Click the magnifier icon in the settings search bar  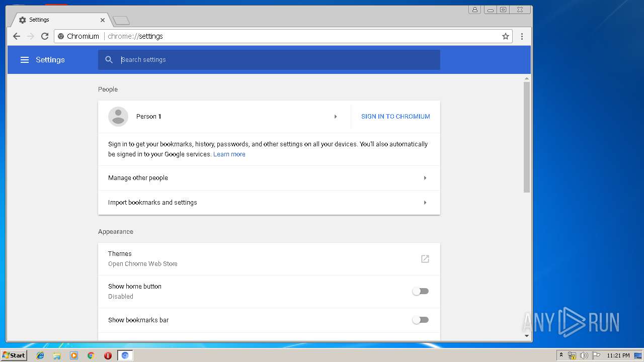coord(109,60)
